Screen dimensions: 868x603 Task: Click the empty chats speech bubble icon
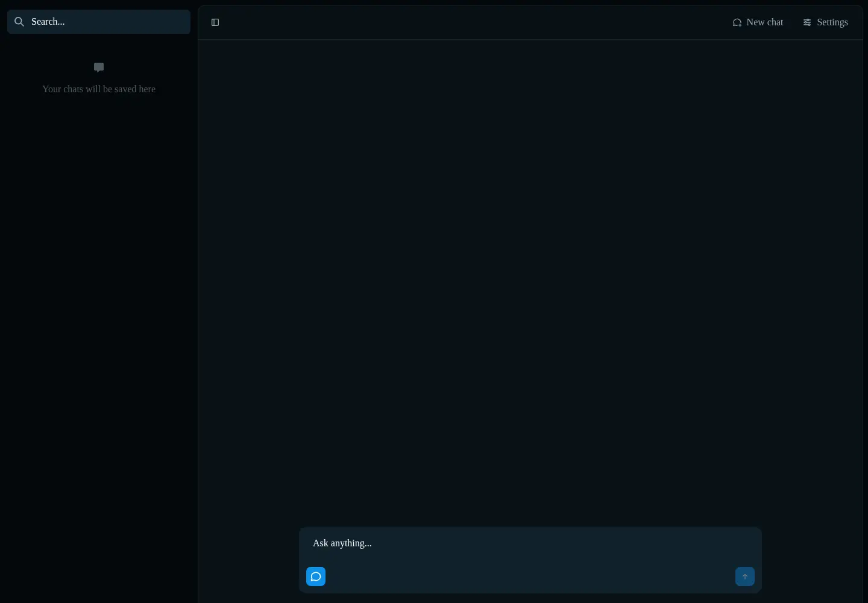(99, 68)
